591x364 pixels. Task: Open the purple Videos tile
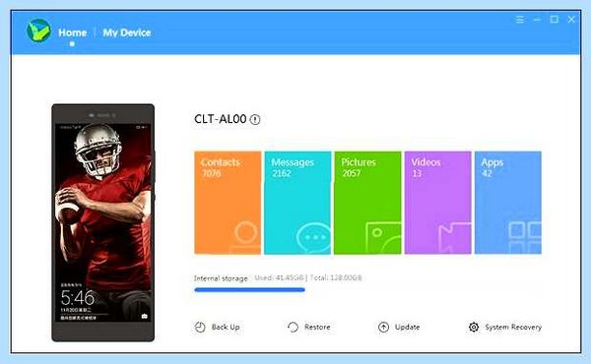[438, 203]
